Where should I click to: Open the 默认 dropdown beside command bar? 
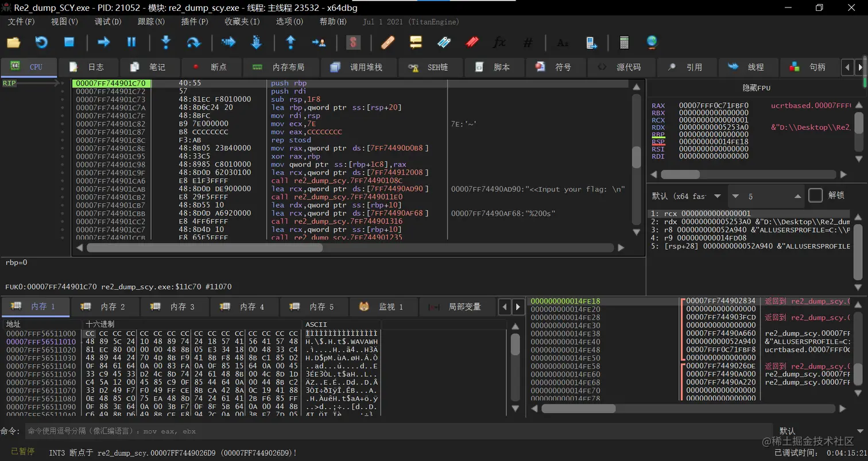click(x=815, y=431)
